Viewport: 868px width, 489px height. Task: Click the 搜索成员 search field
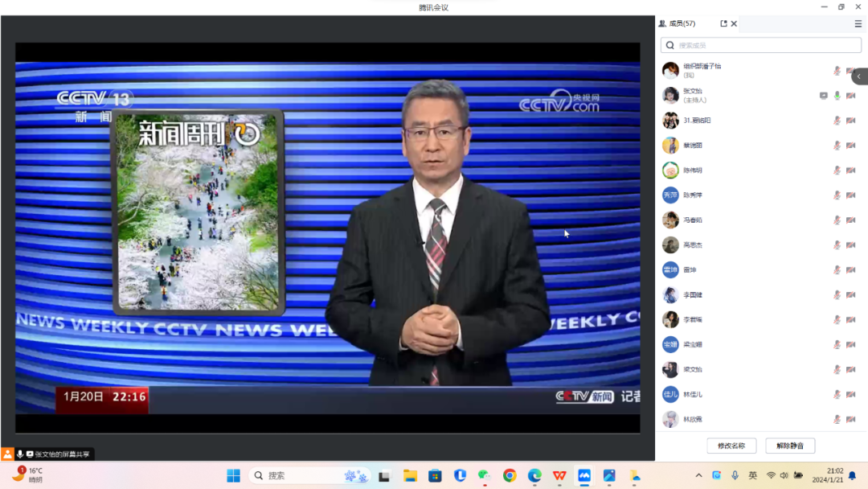pyautogui.click(x=759, y=45)
